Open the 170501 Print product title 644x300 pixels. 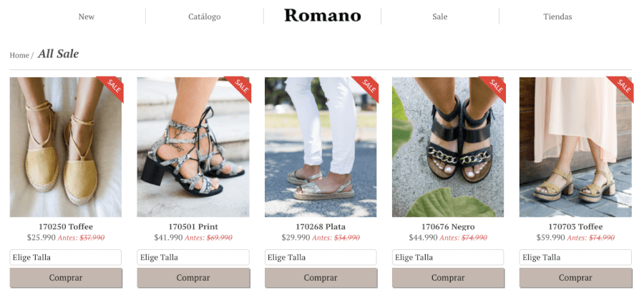(193, 227)
